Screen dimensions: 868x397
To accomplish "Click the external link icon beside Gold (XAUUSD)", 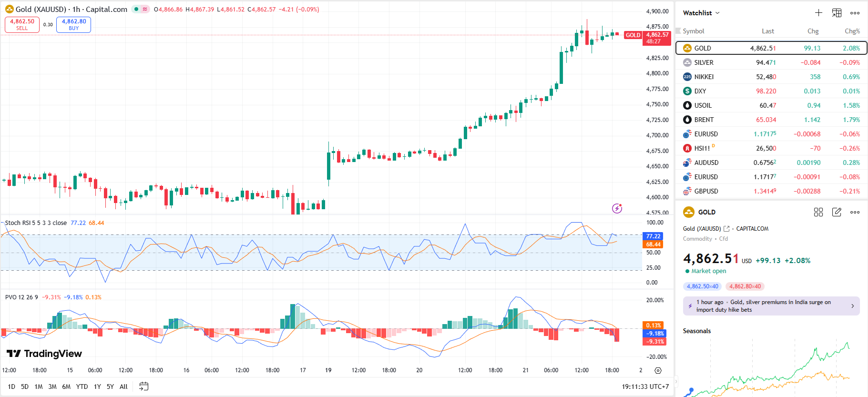I will (x=726, y=229).
